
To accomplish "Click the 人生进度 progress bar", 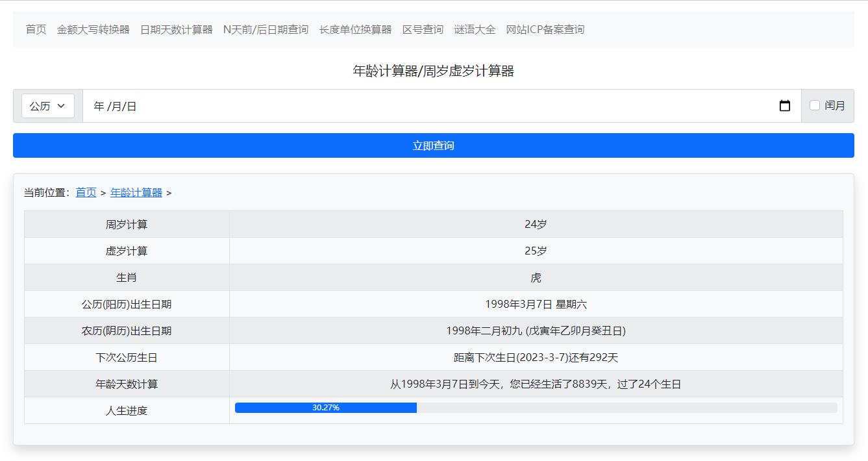I will [536, 408].
